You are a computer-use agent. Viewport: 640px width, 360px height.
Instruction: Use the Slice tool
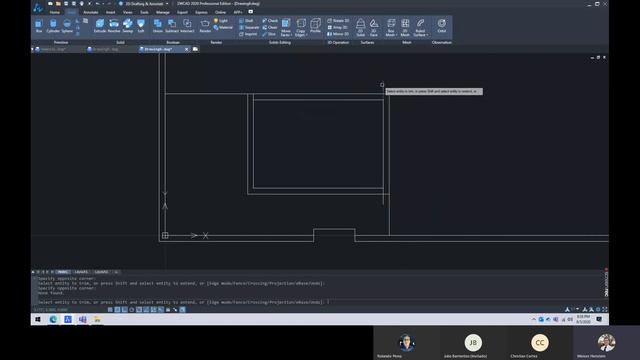pos(269,34)
